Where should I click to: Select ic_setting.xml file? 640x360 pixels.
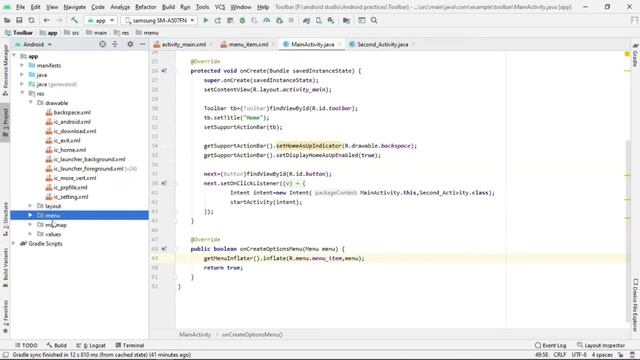(x=71, y=197)
